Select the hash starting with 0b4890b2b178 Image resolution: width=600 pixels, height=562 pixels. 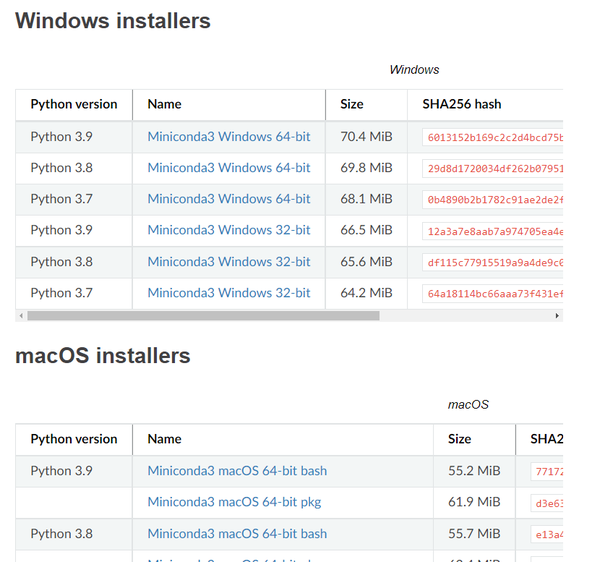click(493, 200)
